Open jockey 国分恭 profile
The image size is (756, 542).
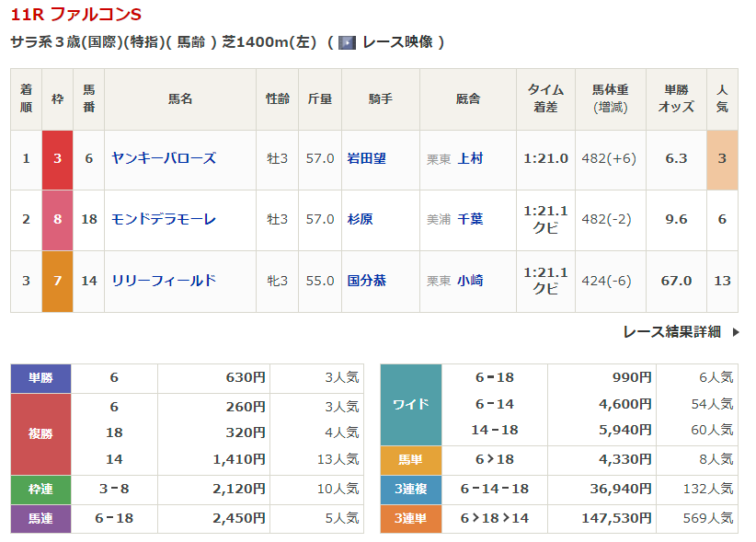(x=366, y=281)
